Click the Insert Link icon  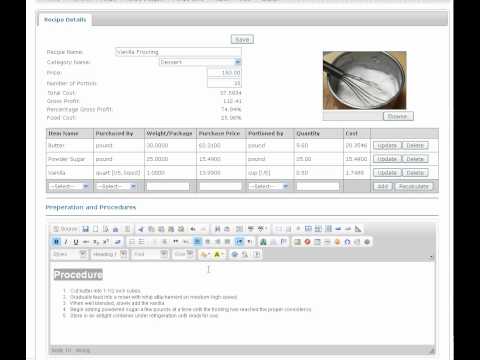(x=263, y=242)
